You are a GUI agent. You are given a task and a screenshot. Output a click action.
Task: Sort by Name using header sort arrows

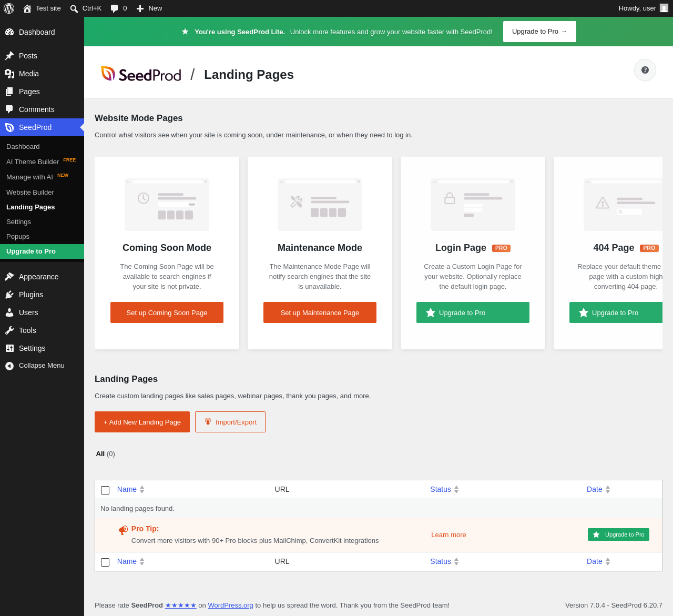142,489
